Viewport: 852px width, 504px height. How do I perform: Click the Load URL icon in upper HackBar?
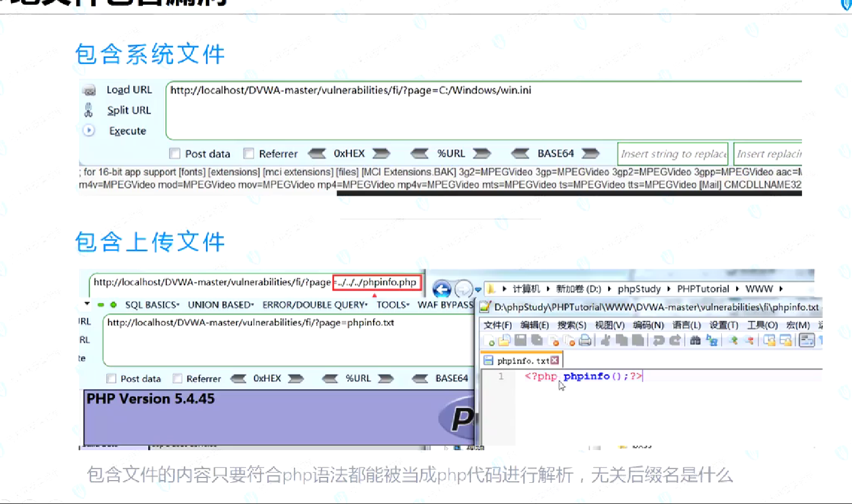coord(89,90)
